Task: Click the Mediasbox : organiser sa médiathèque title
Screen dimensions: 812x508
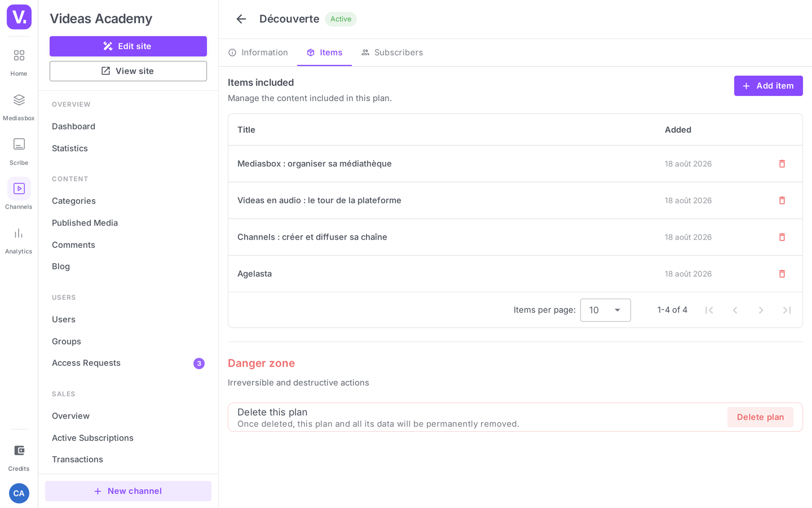Action: coord(315,164)
